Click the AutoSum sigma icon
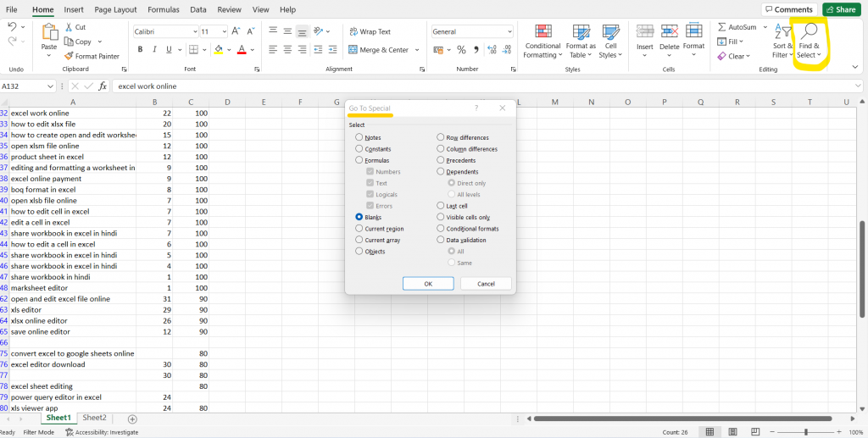This screenshot has height=438, width=868. click(722, 27)
